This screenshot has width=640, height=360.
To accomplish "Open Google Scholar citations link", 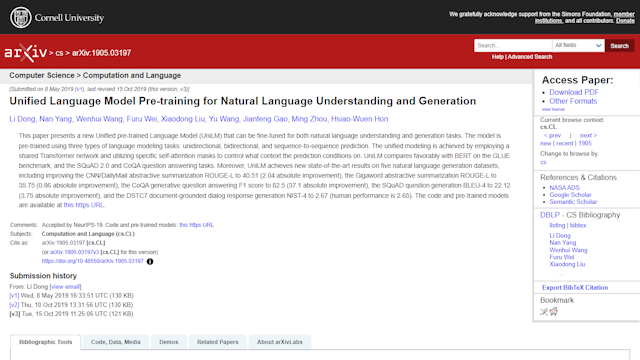I will (x=570, y=195).
